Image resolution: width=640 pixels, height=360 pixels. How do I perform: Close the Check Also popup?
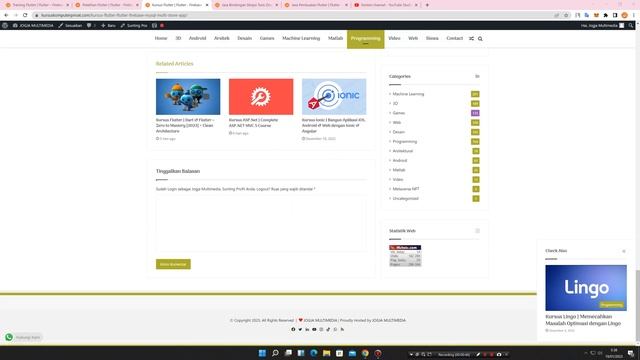point(624,251)
